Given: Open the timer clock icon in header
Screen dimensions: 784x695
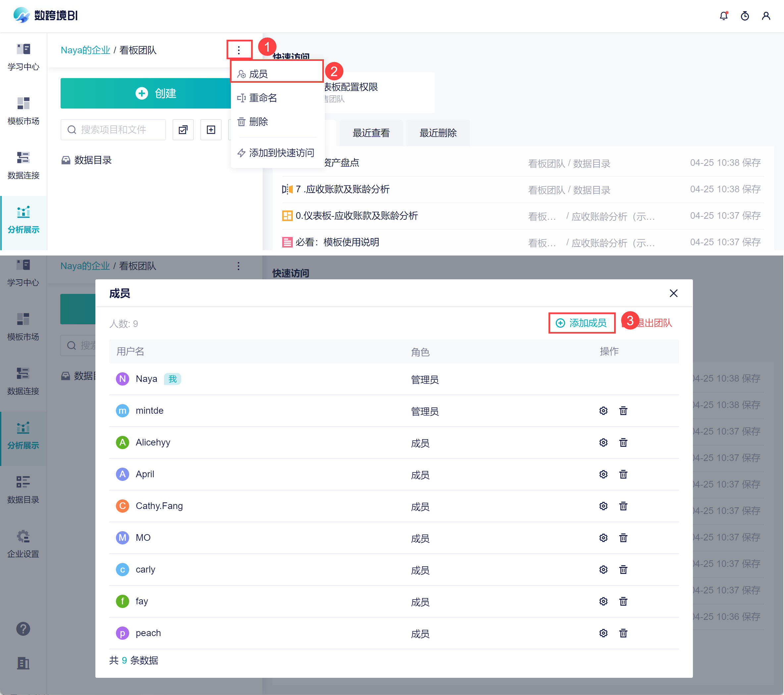Looking at the screenshot, I should click(x=745, y=16).
